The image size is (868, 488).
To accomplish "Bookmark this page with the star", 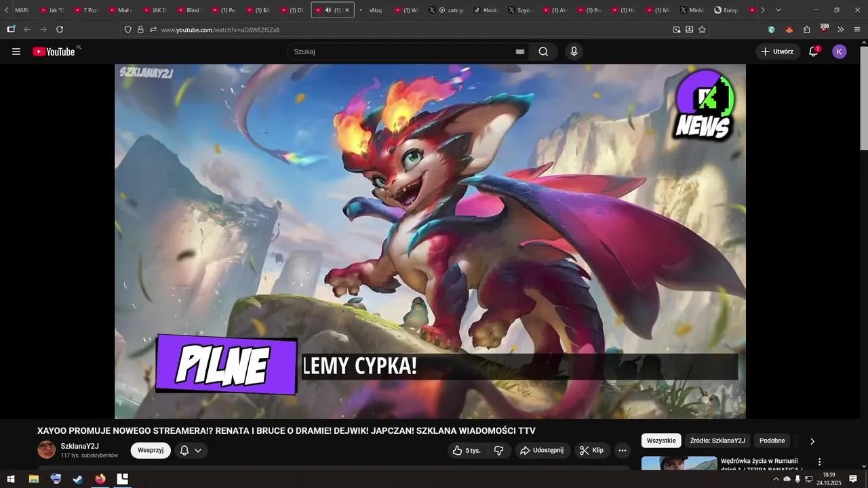I will tap(702, 29).
